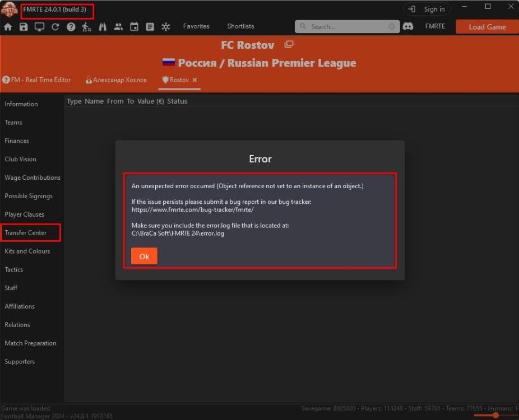Click the freeze snowflake icon

[x=166, y=27]
